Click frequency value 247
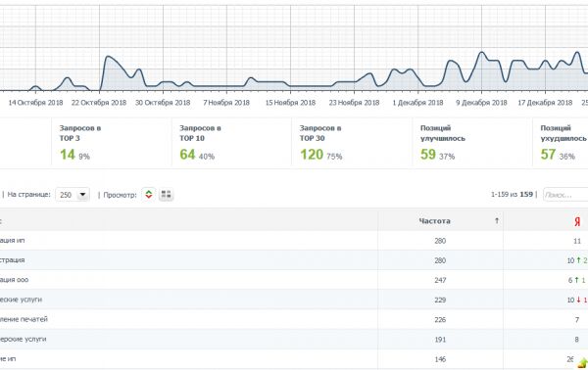Viewport: 588px width, 370px height. pyautogui.click(x=440, y=280)
